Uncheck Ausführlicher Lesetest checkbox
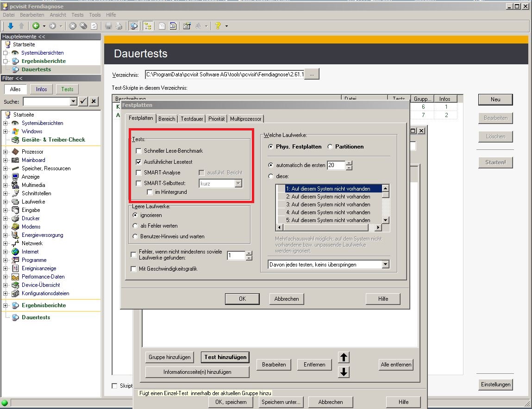532x409 pixels. (x=138, y=162)
